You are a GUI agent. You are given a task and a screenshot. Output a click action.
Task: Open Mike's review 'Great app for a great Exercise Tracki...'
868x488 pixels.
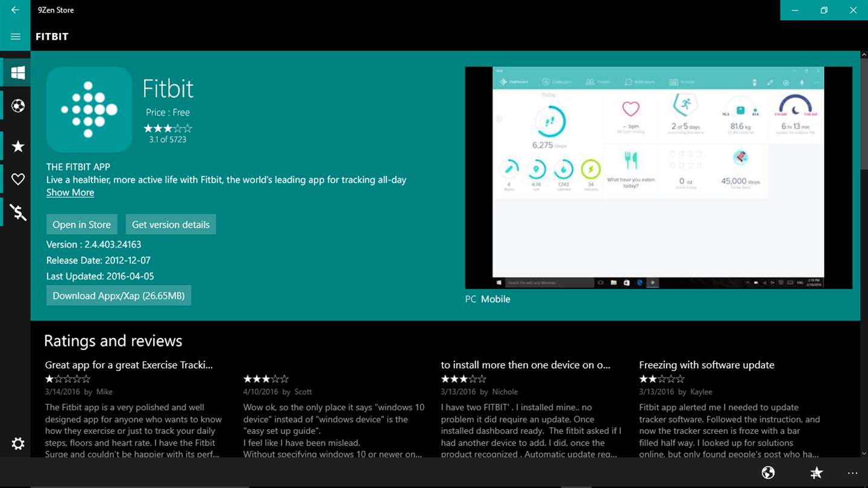coord(133,410)
